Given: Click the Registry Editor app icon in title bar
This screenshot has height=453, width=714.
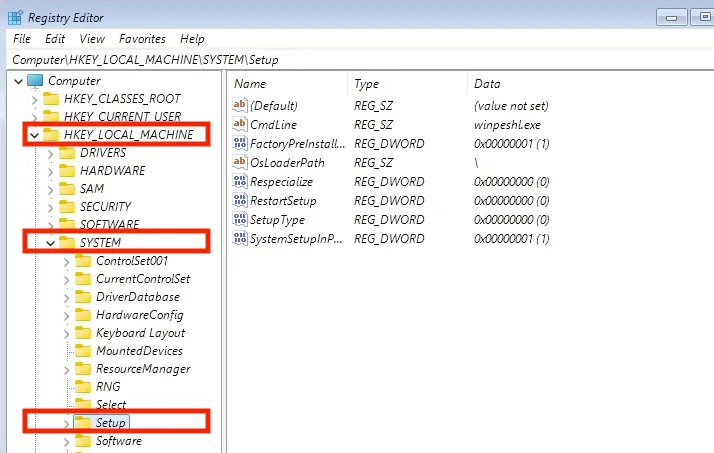Looking at the screenshot, I should tap(15, 17).
